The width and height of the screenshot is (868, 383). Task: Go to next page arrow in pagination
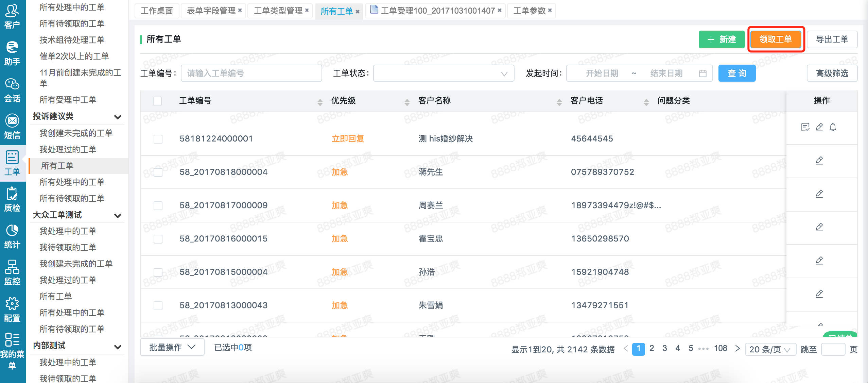(737, 349)
